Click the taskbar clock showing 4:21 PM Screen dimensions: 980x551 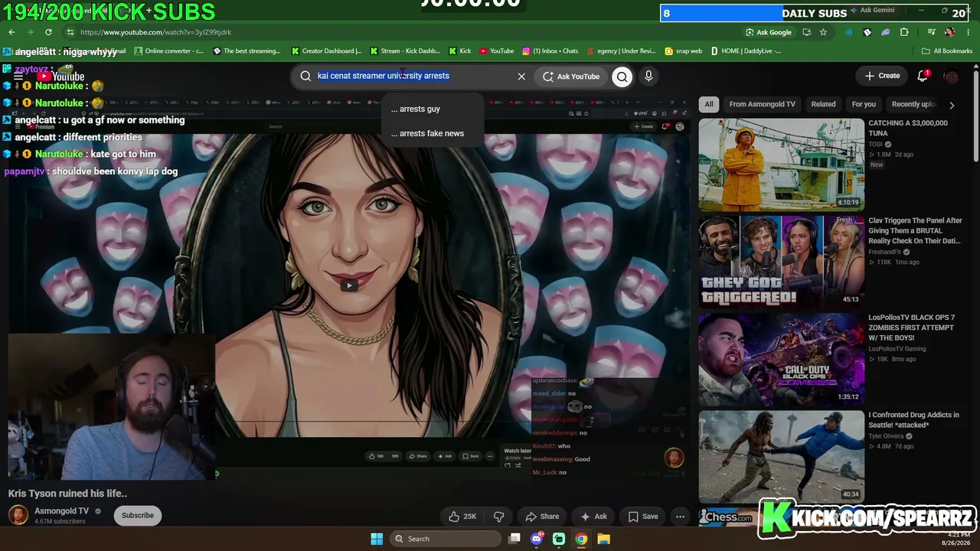click(x=959, y=538)
